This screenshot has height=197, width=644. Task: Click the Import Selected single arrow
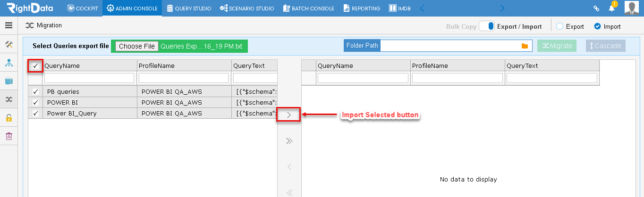click(x=289, y=115)
